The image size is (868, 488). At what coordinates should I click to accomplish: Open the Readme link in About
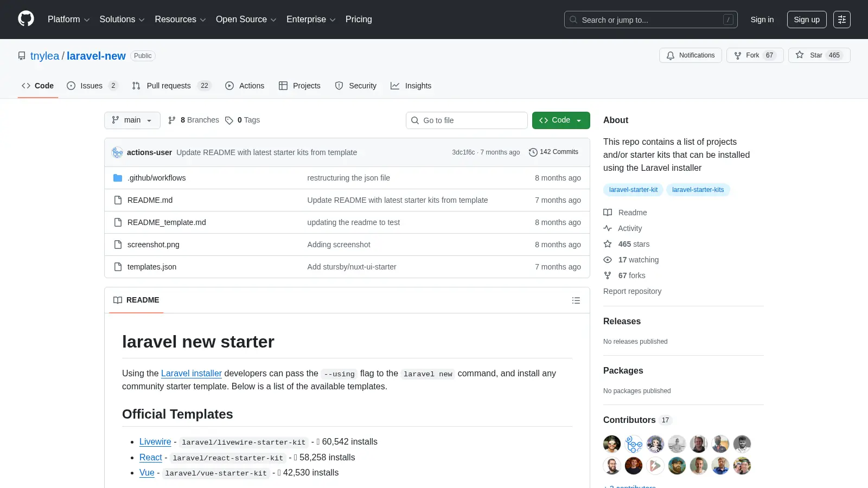[x=625, y=213]
